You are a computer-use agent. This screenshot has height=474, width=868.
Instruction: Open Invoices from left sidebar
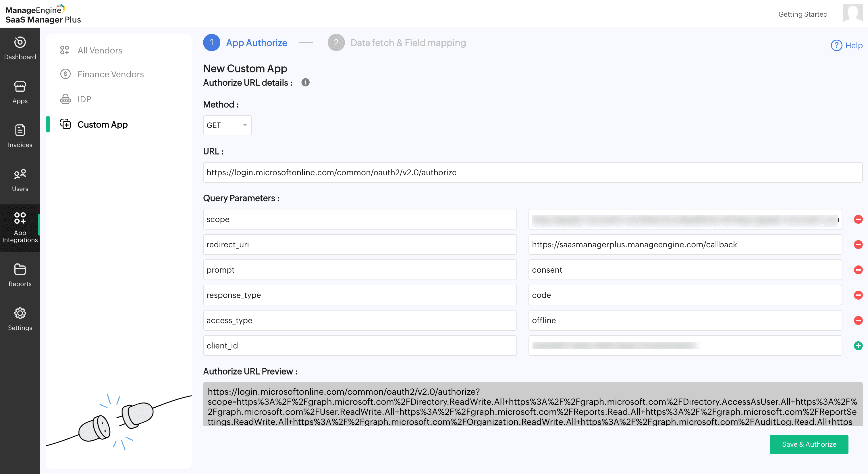point(20,136)
